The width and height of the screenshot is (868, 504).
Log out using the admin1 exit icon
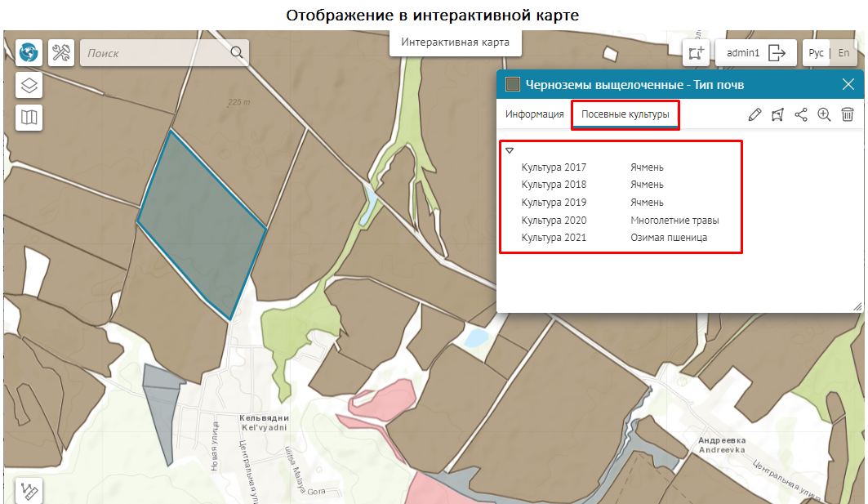coord(777,53)
